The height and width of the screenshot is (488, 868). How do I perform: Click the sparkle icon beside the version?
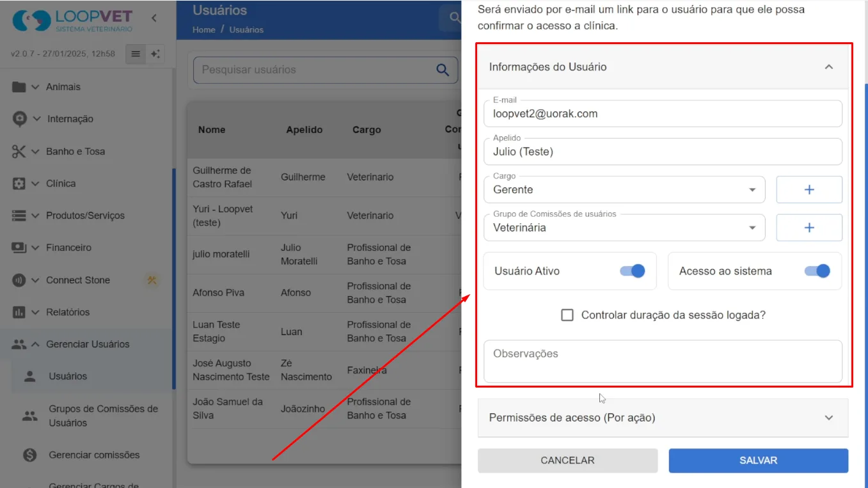point(155,54)
